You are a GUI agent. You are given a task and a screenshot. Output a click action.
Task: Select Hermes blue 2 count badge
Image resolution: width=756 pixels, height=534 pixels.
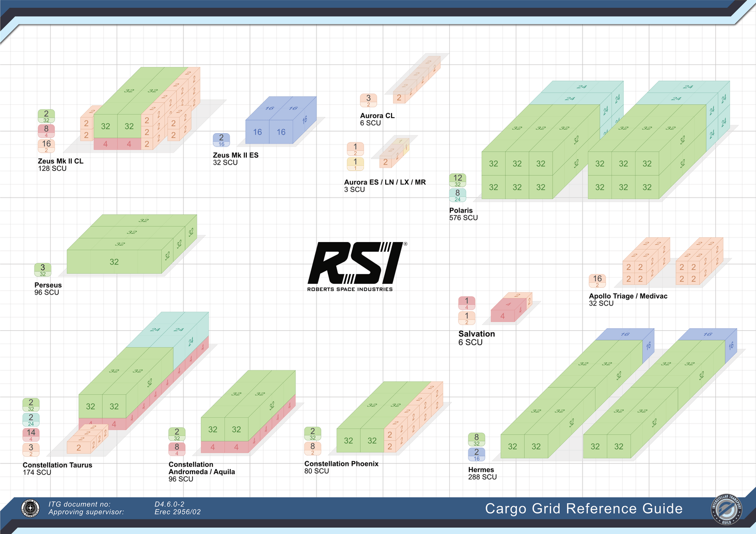click(476, 454)
